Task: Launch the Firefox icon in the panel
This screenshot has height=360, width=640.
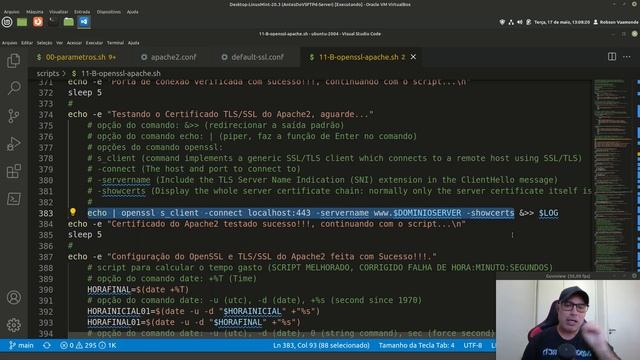Action: (38, 22)
